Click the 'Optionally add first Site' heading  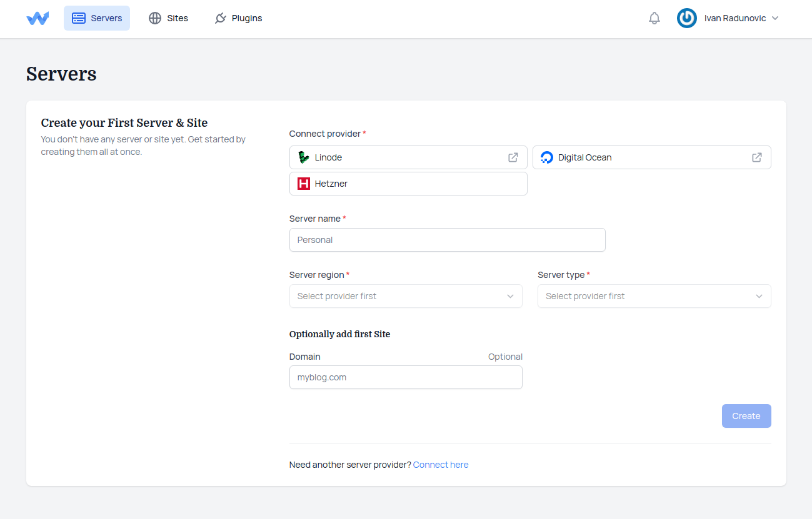tap(339, 334)
